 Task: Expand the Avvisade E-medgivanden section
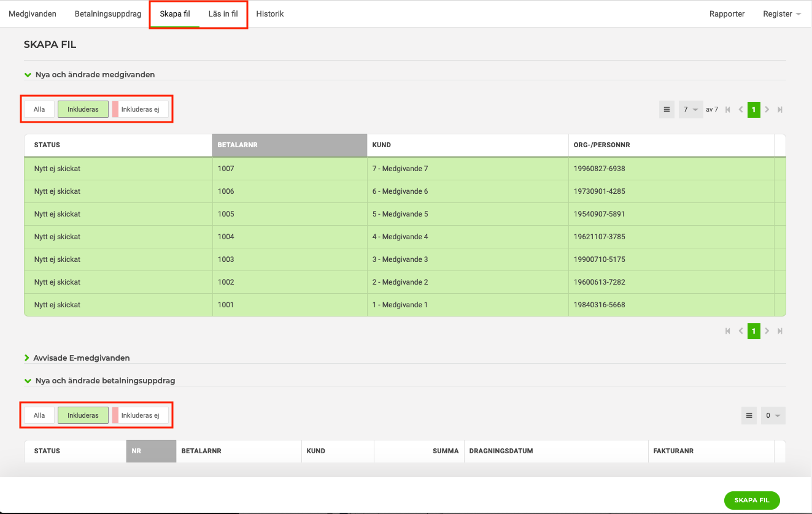click(x=77, y=358)
